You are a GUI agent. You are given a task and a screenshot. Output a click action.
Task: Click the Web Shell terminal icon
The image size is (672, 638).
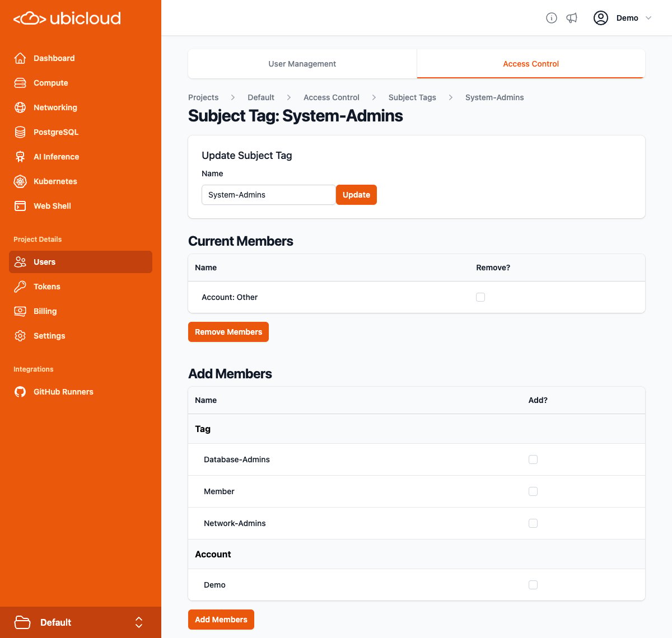[x=20, y=206]
